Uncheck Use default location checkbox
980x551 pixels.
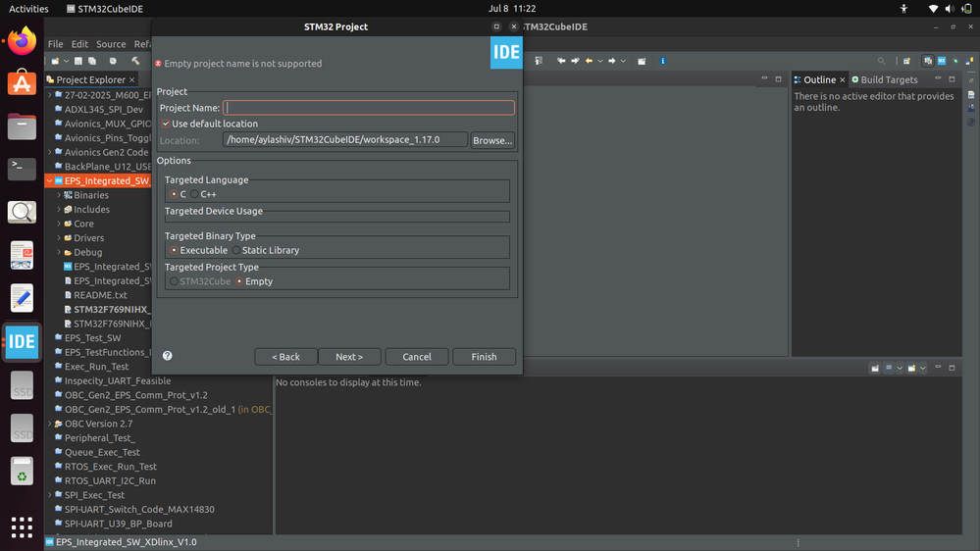(x=166, y=124)
